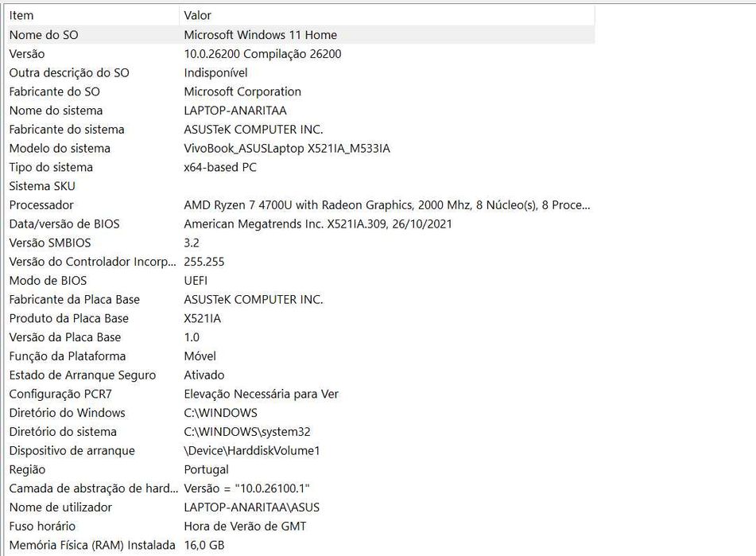Click '\Device\HarddiskVolume1' value

click(252, 451)
